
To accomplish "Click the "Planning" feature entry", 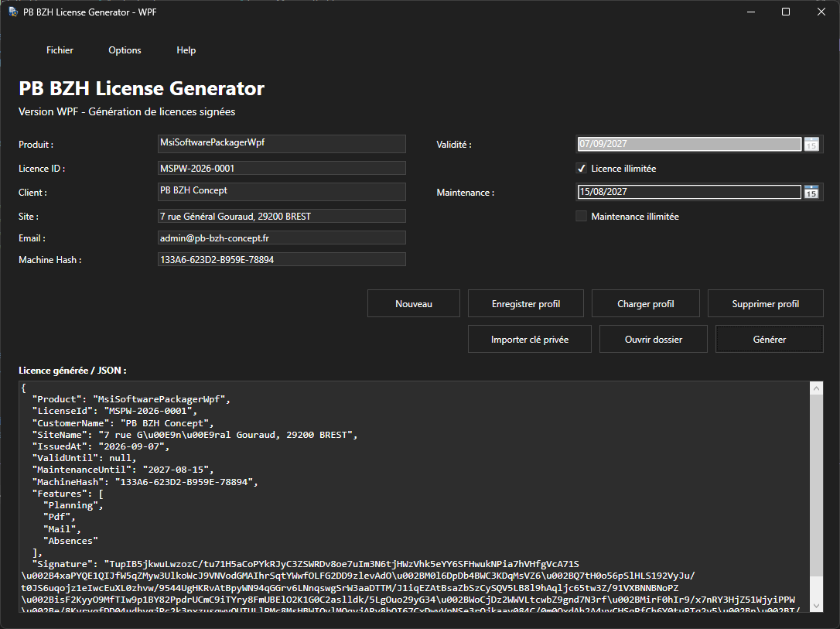I will 73,505.
